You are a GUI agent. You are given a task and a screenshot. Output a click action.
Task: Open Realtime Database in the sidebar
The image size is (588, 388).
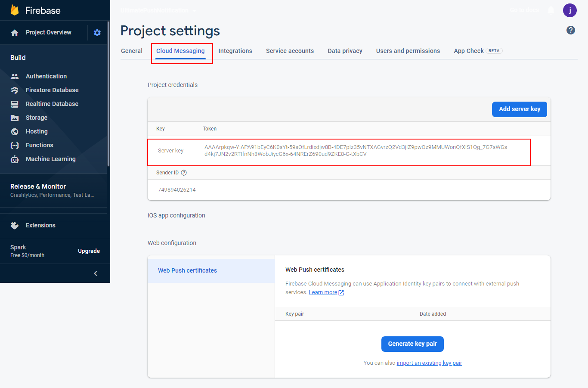pyautogui.click(x=52, y=104)
